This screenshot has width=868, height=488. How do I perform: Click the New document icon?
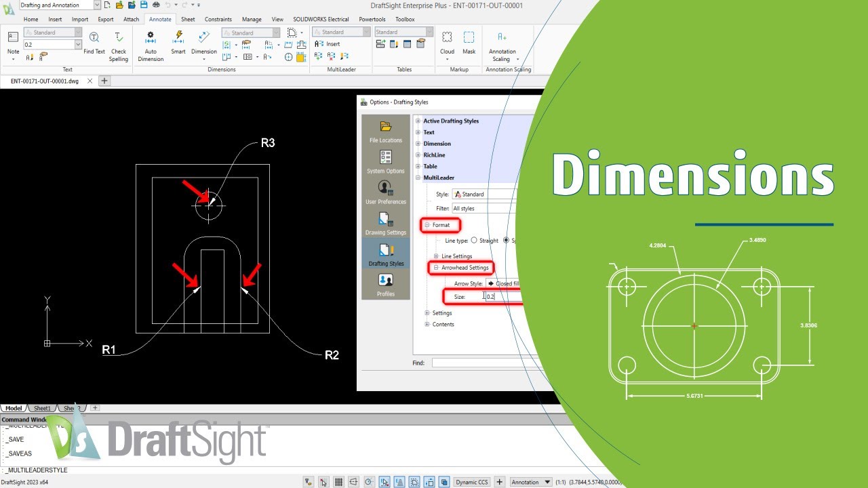click(x=107, y=5)
